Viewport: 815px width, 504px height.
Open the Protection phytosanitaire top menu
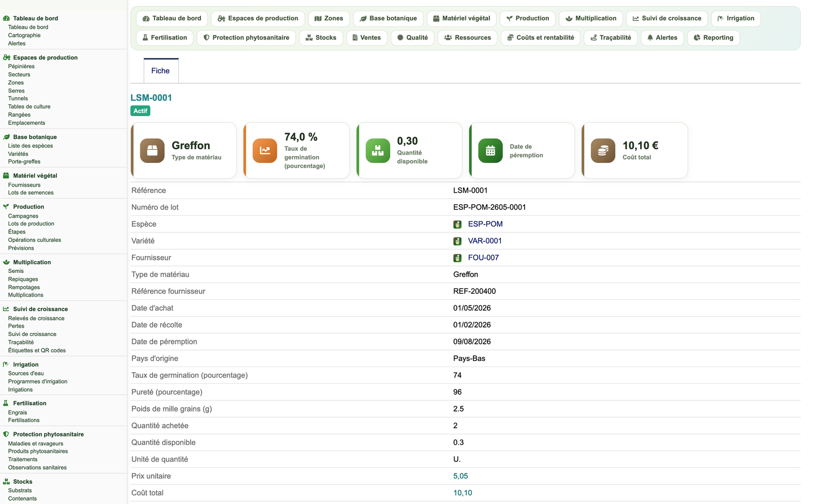pyautogui.click(x=246, y=38)
